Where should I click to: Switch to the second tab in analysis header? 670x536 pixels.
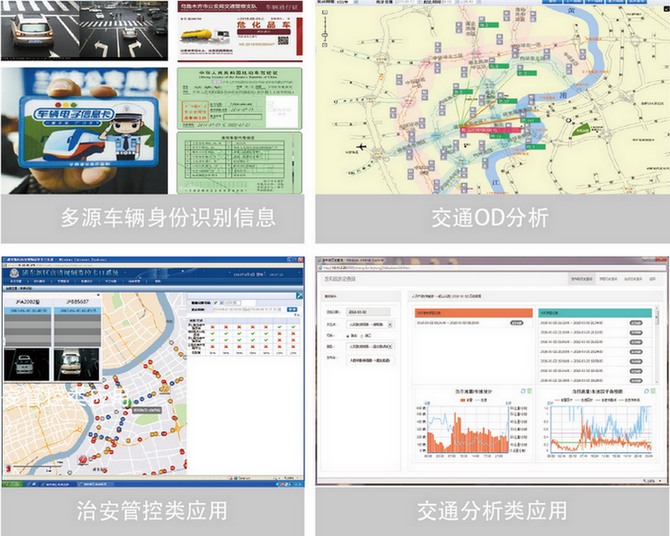pos(608,279)
